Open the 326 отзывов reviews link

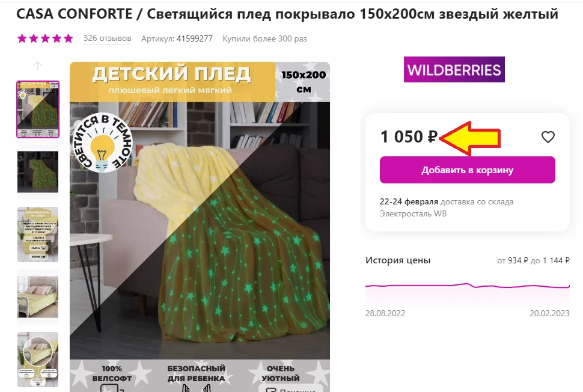[x=107, y=38]
